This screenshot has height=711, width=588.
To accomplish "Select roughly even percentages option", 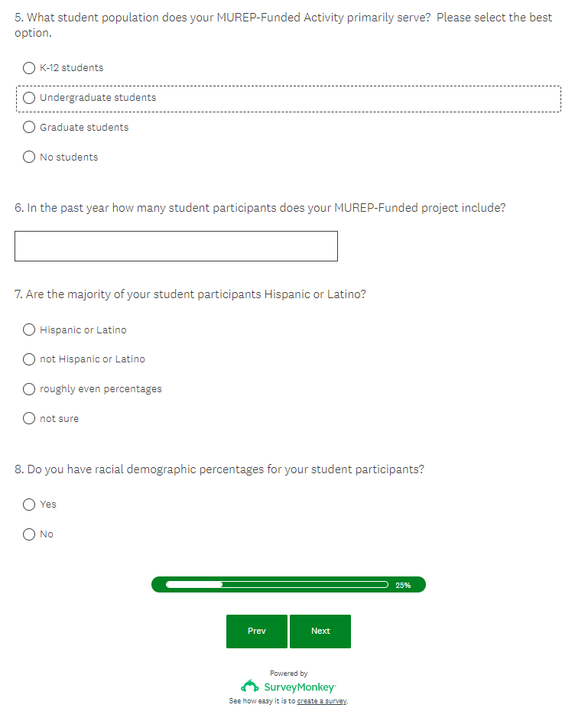I will point(29,389).
